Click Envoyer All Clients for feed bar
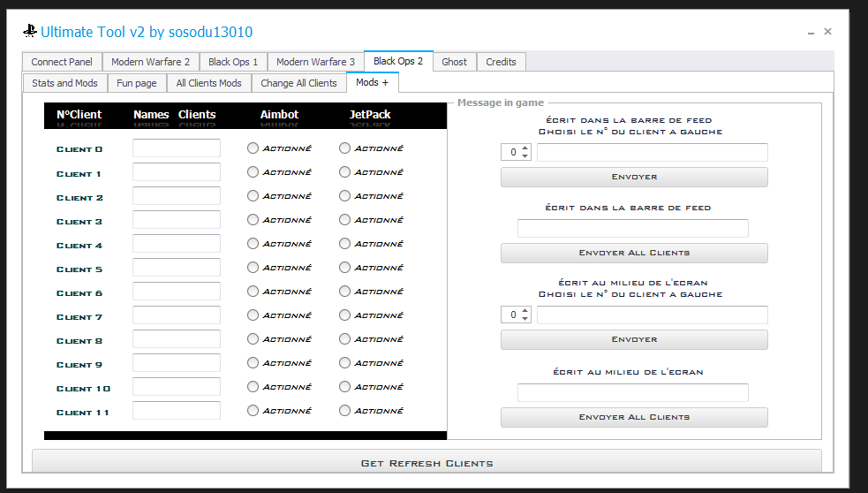Screen dimensions: 868x493 [x=634, y=253]
